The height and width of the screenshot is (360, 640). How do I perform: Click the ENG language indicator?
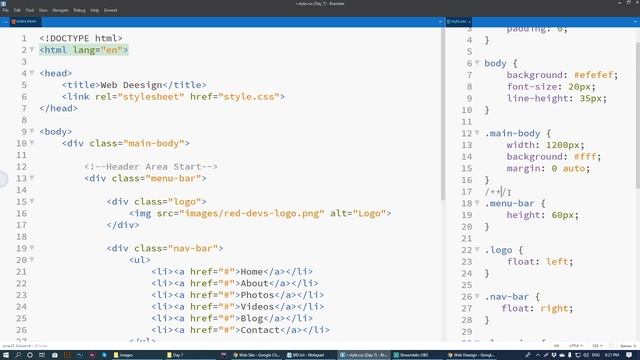coord(596,355)
